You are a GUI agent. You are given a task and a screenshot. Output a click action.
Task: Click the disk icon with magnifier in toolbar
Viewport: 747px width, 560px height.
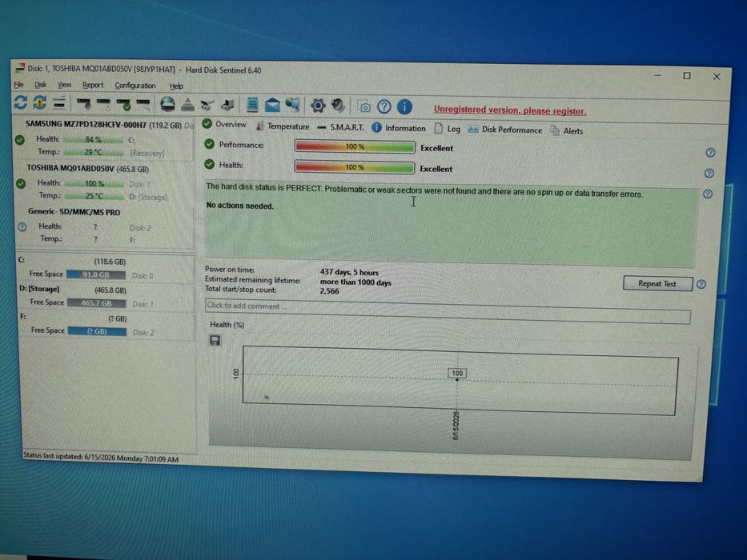click(x=143, y=104)
